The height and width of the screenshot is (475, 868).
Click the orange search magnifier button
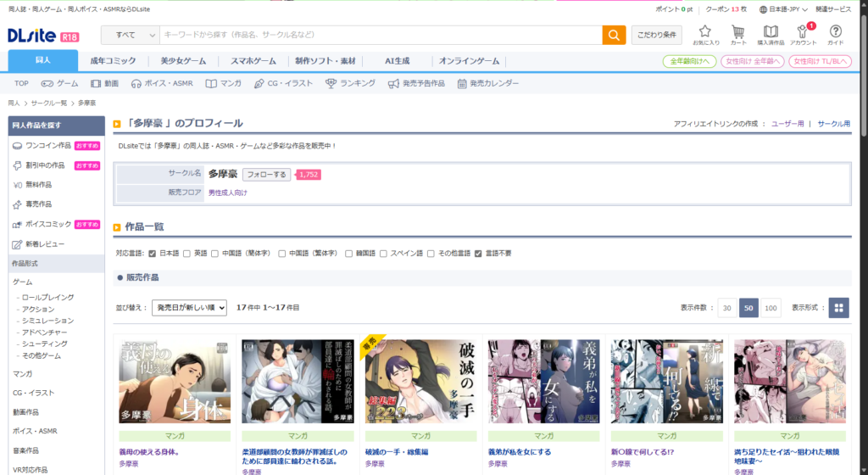click(614, 35)
